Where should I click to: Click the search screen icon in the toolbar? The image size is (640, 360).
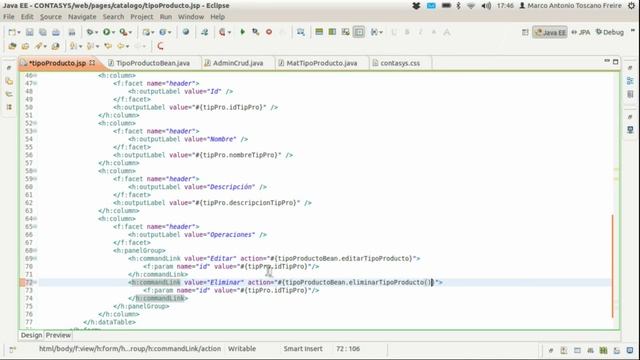tap(300, 32)
